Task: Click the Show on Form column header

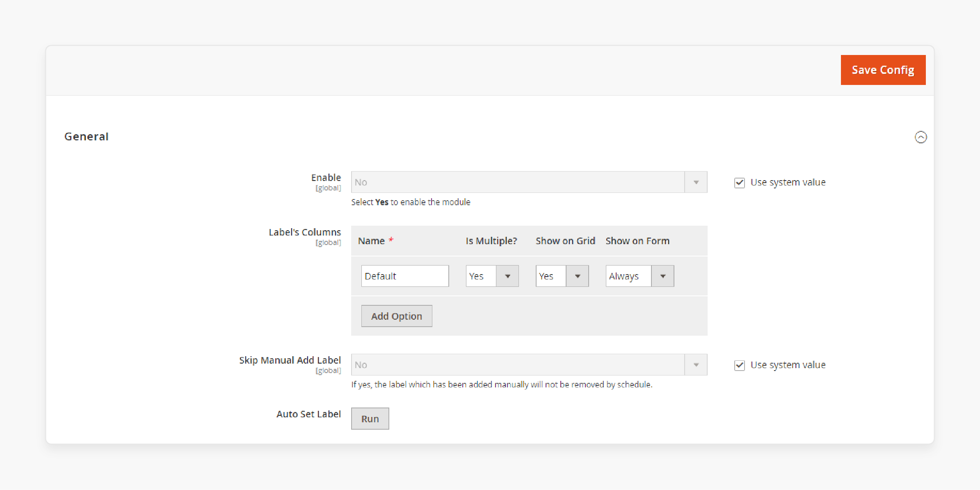Action: point(637,241)
